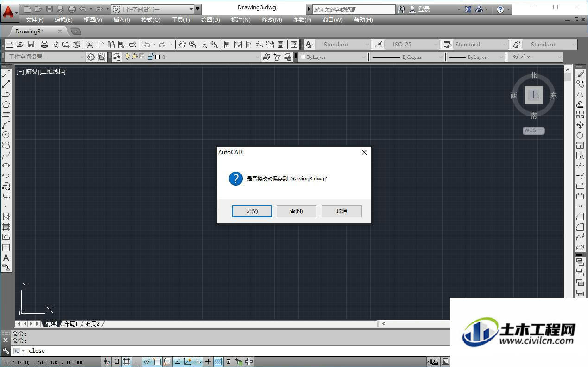Click the Save floppy icon in the standard toolbar
This screenshot has width=588, height=367.
tap(31, 45)
